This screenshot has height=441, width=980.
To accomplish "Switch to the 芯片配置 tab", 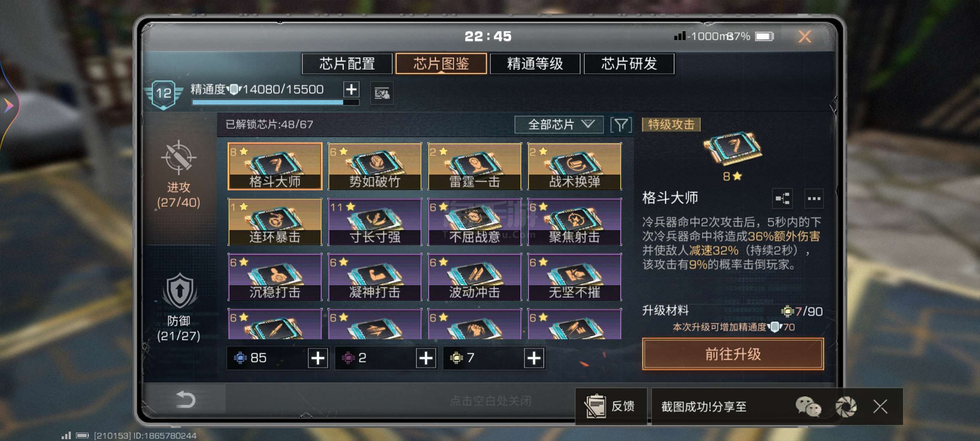I will coord(347,64).
